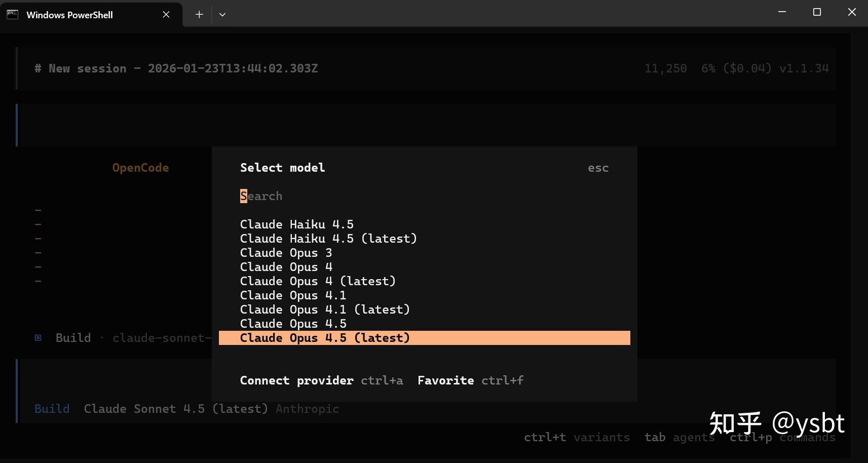Click the OpenCode label
The width and height of the screenshot is (868, 463).
tap(140, 168)
